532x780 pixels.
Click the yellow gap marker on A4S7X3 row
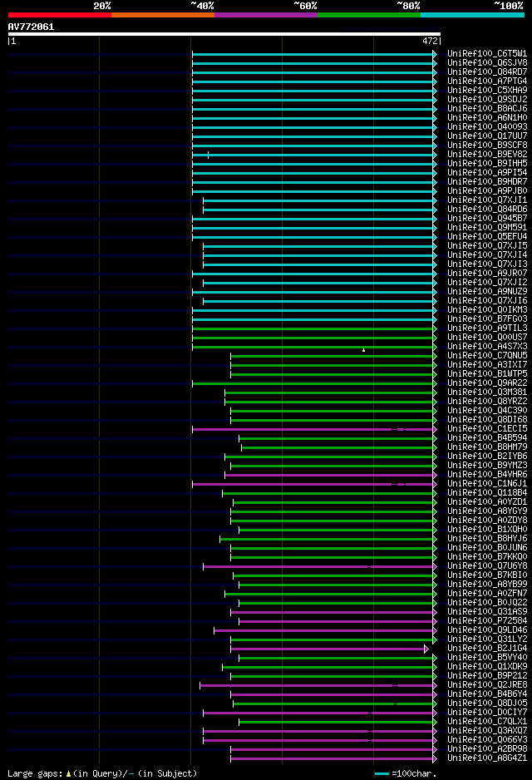click(363, 350)
